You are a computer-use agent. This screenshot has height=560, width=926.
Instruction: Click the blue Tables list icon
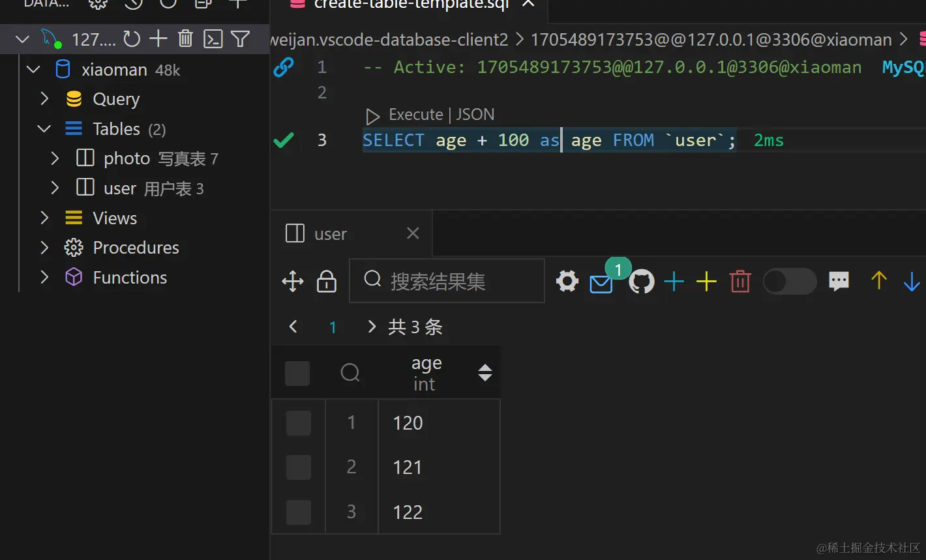[74, 128]
